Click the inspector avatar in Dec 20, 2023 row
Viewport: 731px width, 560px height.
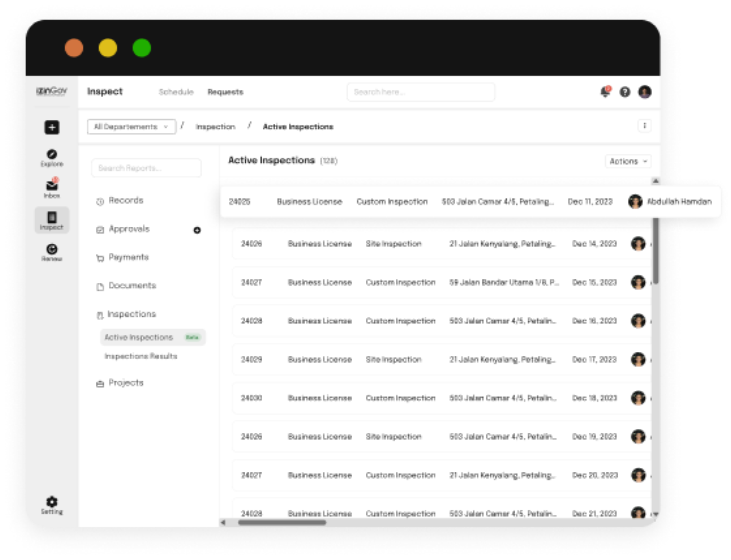click(638, 475)
